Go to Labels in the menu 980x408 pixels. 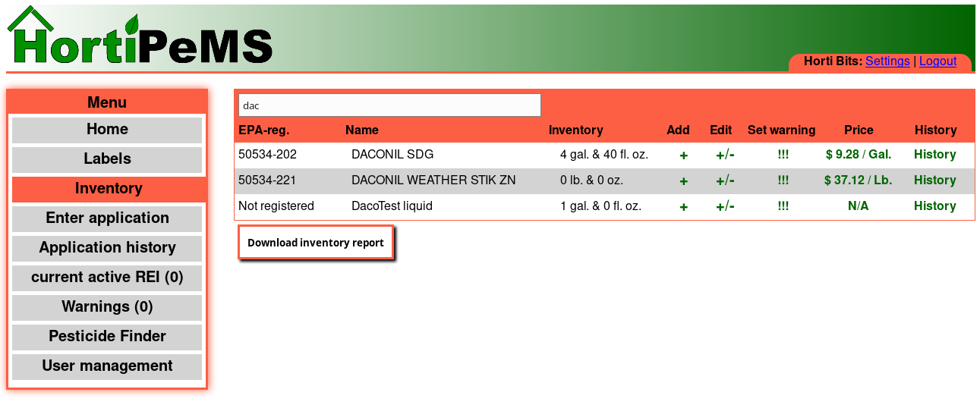tap(107, 159)
